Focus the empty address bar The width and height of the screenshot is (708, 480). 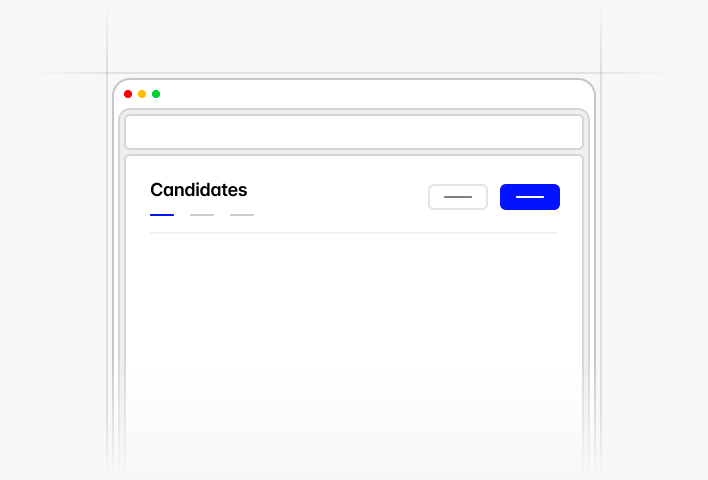[353, 132]
